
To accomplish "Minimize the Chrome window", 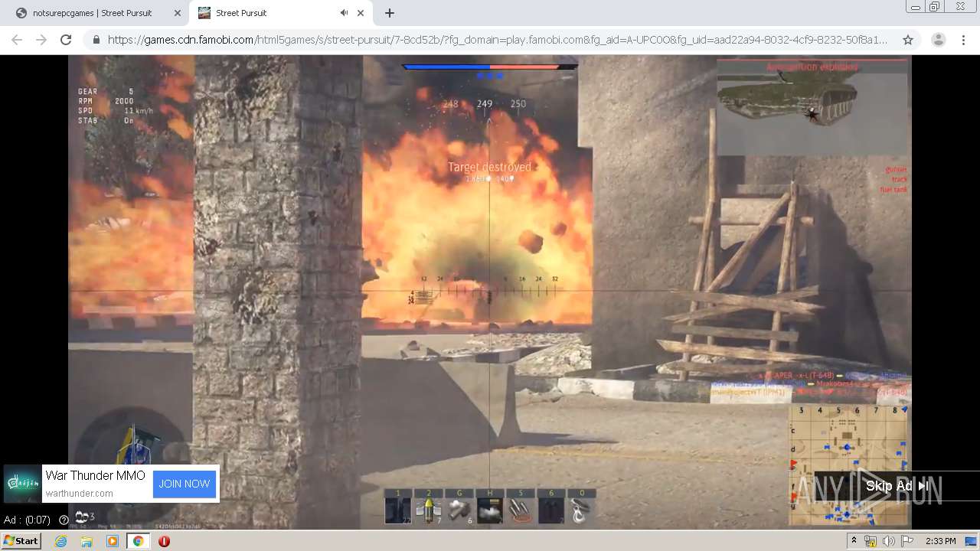I will tap(915, 7).
